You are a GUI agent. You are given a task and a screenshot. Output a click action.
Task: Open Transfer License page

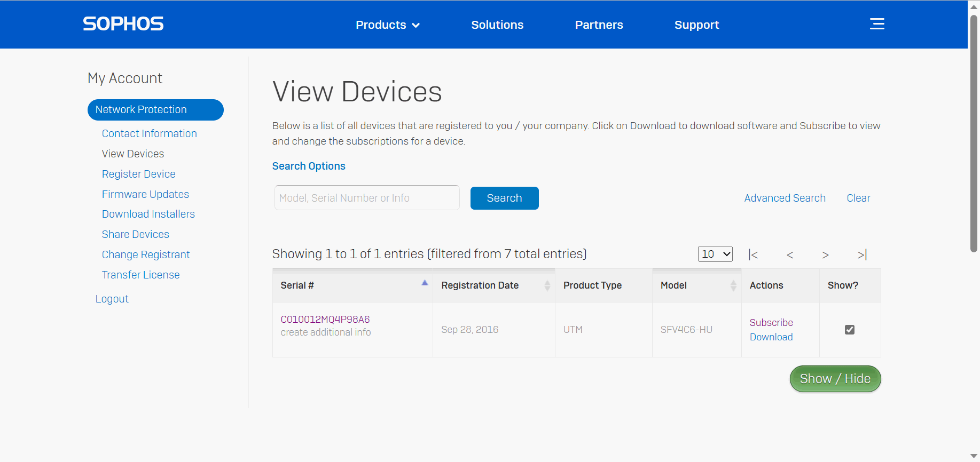click(141, 275)
